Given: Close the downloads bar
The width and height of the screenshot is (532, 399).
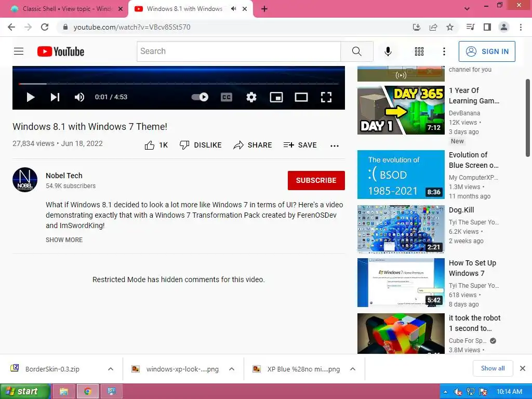Looking at the screenshot, I should point(523,368).
